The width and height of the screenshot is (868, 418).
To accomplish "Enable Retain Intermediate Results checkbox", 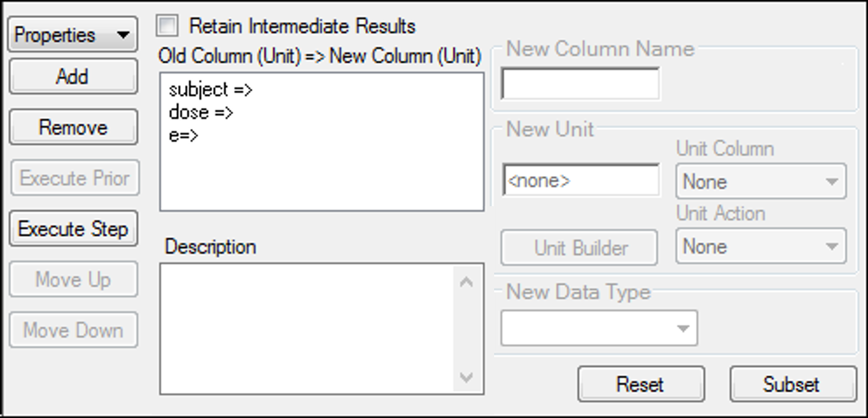I will 168,25.
